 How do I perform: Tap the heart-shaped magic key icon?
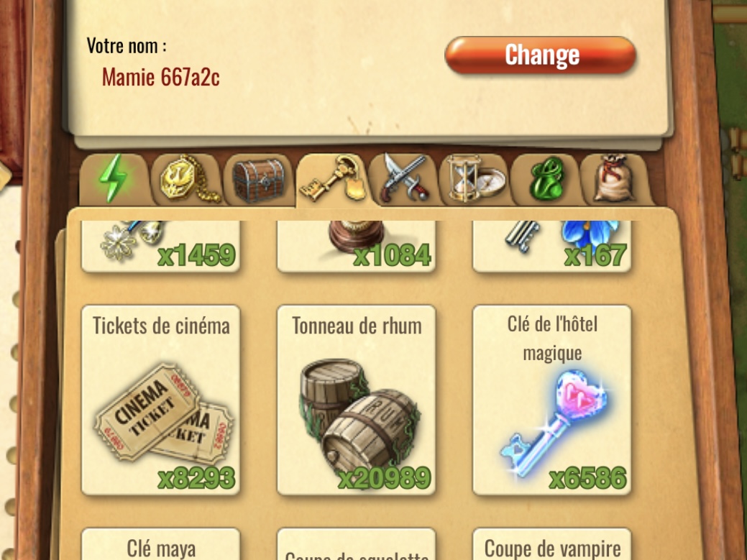tap(556, 423)
